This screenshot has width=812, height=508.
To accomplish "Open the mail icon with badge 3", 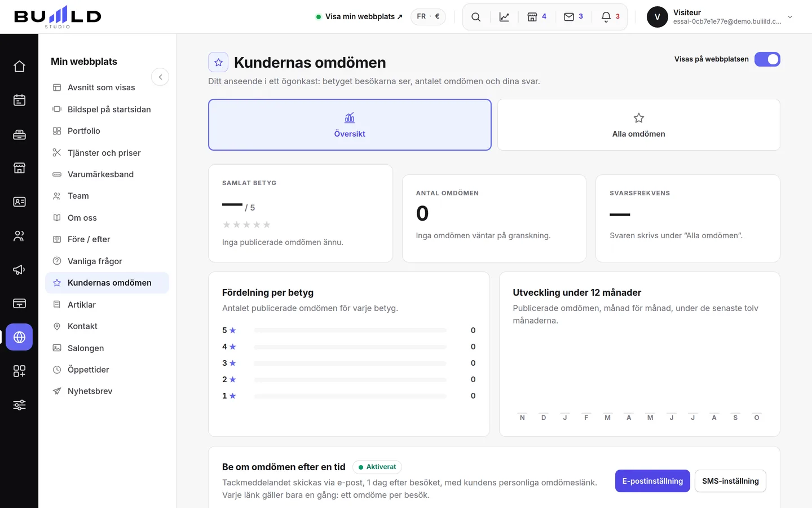I will [x=573, y=17].
